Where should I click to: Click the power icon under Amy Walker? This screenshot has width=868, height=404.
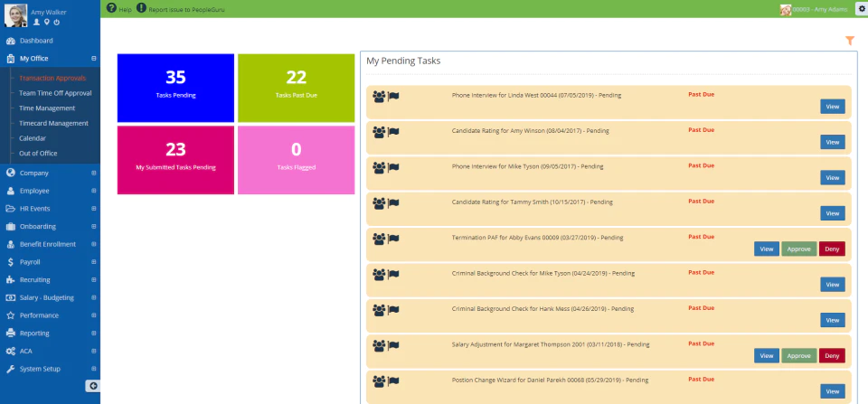(x=56, y=22)
